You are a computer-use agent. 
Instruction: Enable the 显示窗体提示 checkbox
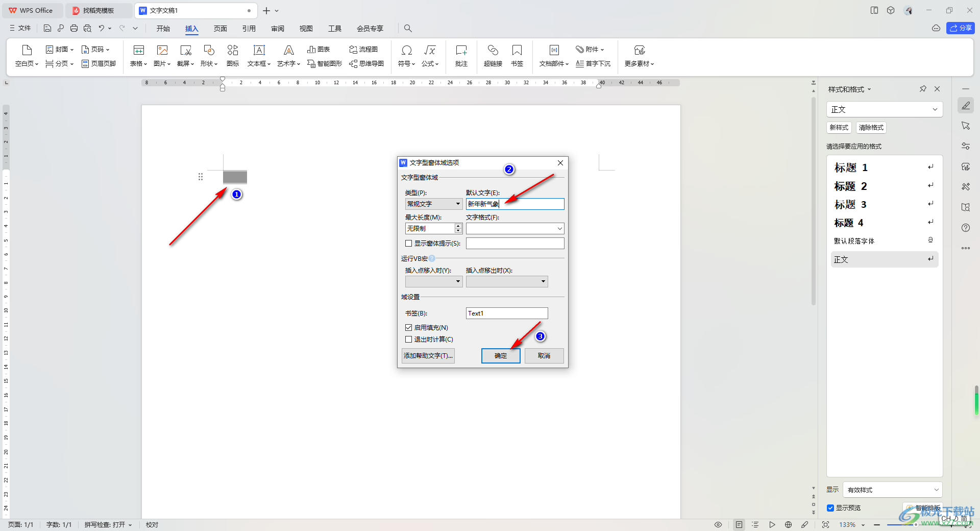point(409,244)
